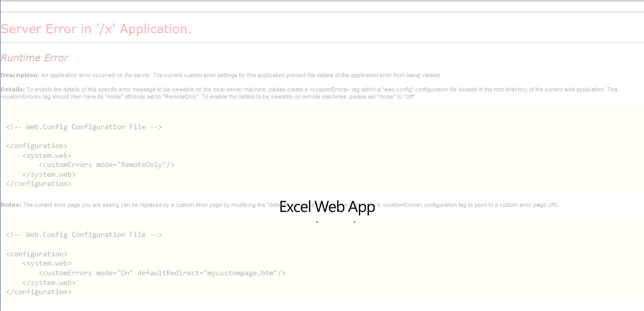The image size is (644, 311).
Task: Click the second Web.Config Configuration File comment
Action: [x=84, y=234]
